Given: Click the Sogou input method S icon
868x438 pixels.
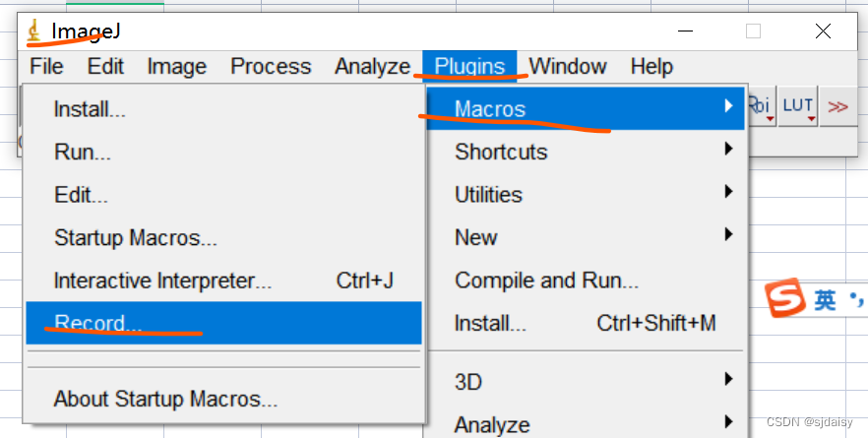Looking at the screenshot, I should click(x=784, y=297).
